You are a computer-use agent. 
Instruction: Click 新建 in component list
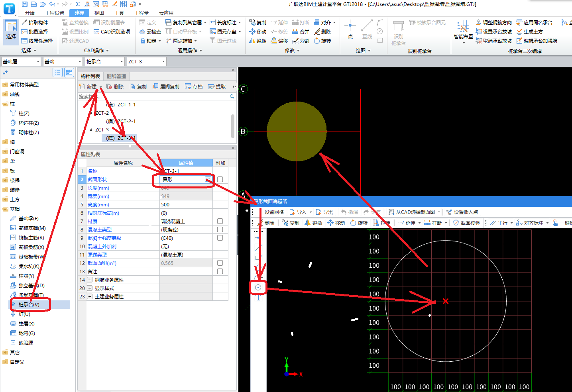point(88,86)
